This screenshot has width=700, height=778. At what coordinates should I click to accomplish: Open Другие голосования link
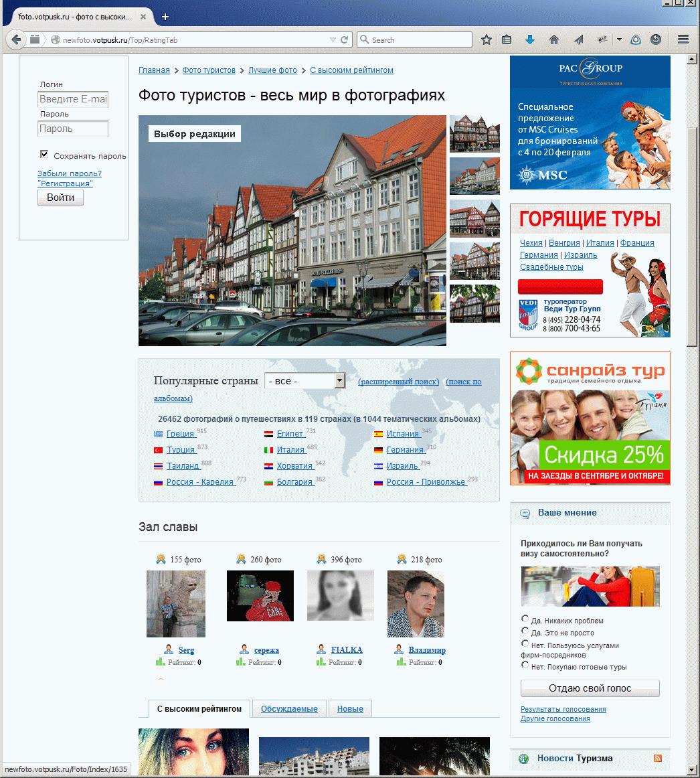[555, 719]
